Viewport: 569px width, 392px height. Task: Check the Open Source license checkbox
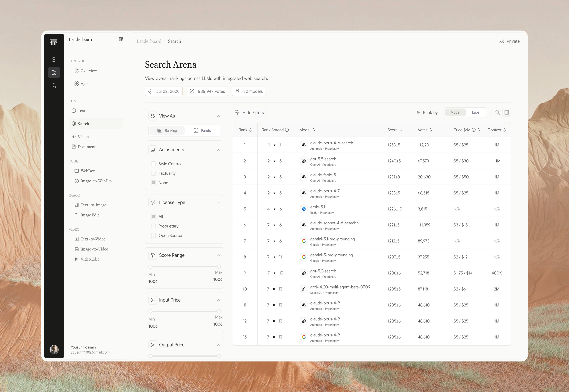pos(153,236)
